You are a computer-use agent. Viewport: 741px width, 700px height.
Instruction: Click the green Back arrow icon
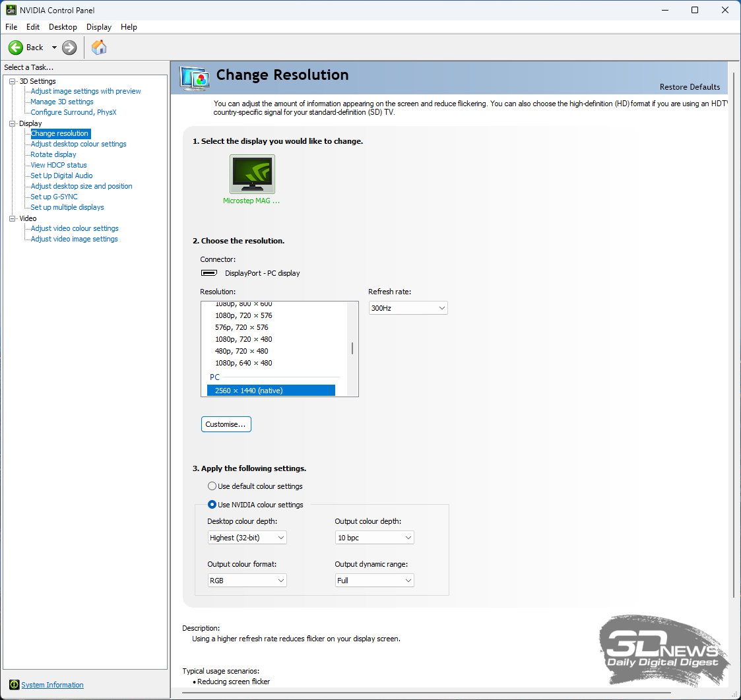click(x=16, y=48)
